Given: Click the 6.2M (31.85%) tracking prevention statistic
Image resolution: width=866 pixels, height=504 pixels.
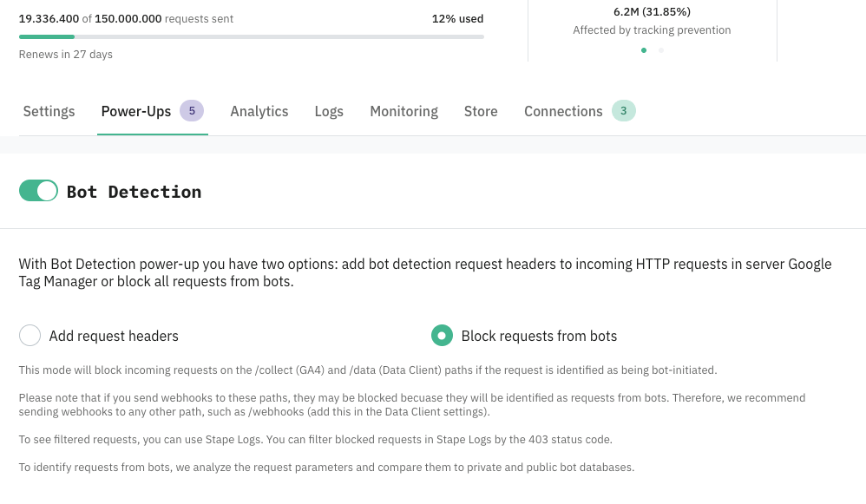Looking at the screenshot, I should coord(652,11).
